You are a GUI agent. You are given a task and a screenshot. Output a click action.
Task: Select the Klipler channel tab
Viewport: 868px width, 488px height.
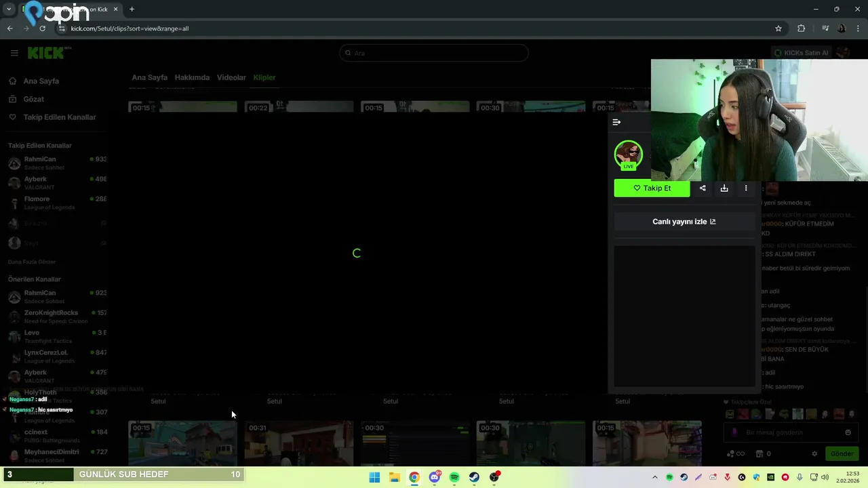click(x=264, y=77)
